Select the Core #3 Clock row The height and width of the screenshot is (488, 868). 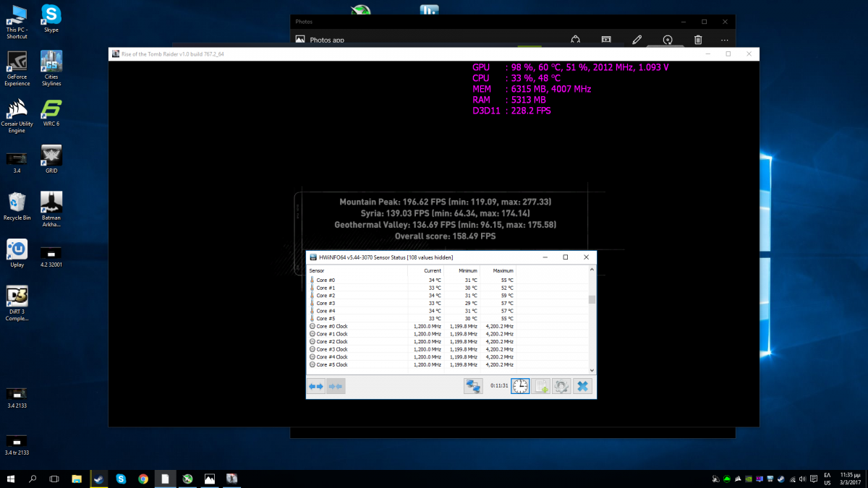447,349
